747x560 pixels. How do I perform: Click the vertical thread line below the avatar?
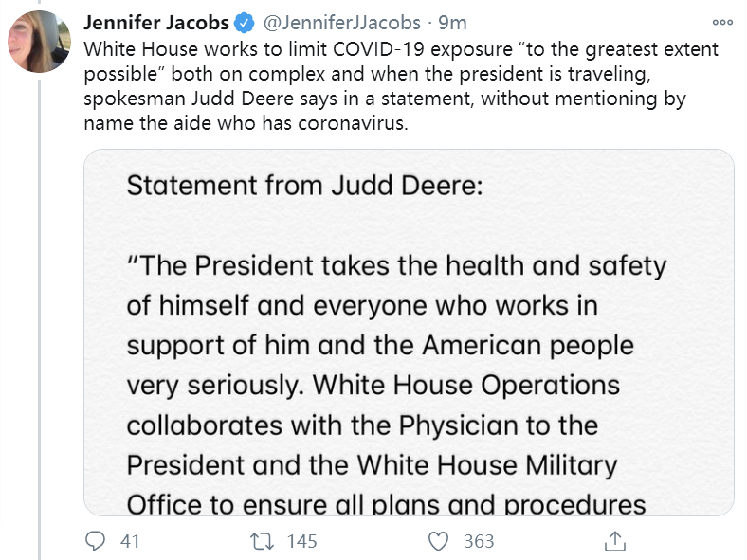coord(39,313)
